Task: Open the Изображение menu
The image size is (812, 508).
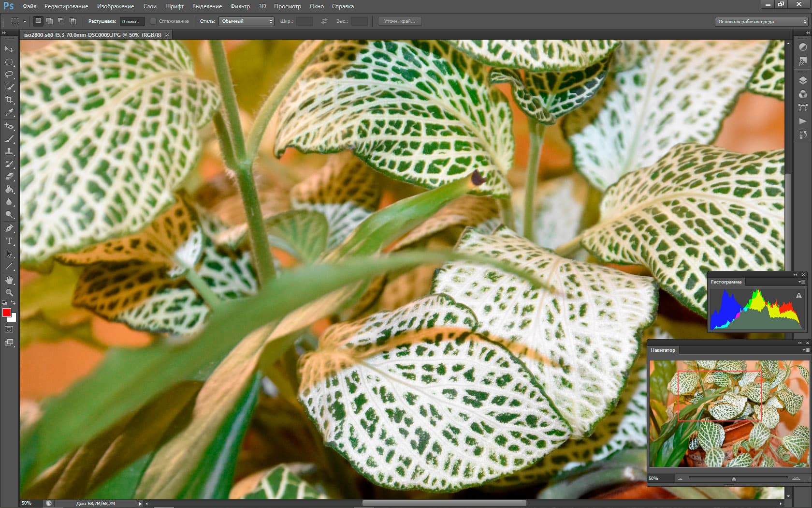Action: click(116, 6)
